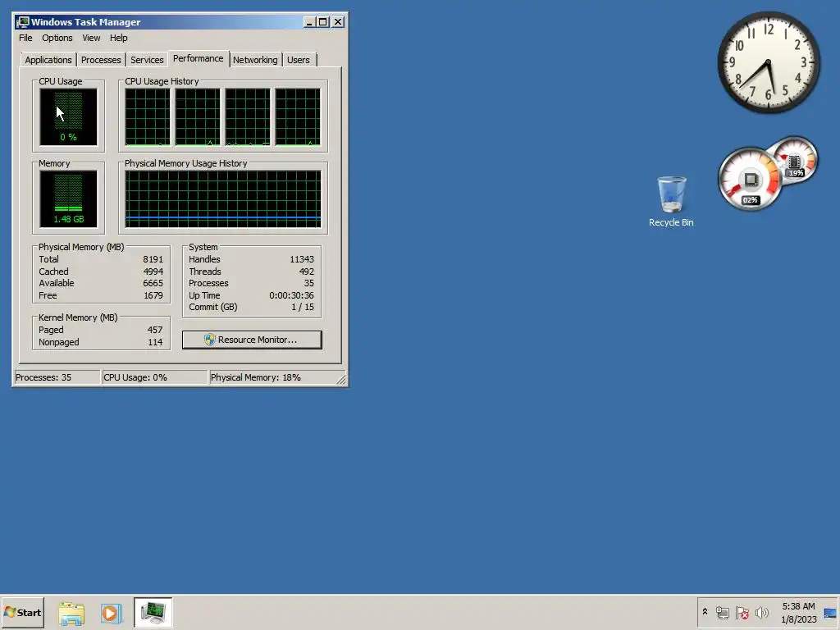The height and width of the screenshot is (630, 840).
Task: Open the volume speaker tray icon
Action: (x=761, y=613)
